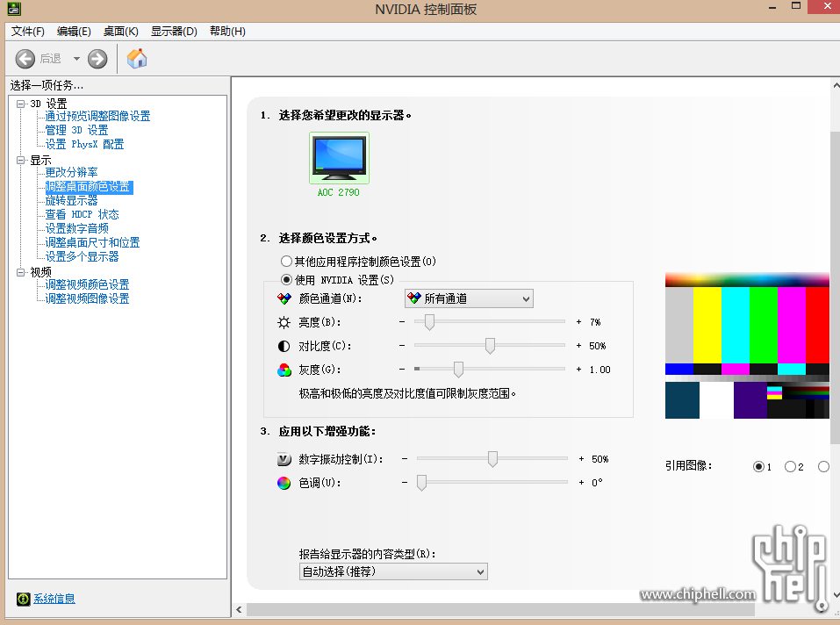Click plus button beside digital vibrance slider

click(581, 458)
